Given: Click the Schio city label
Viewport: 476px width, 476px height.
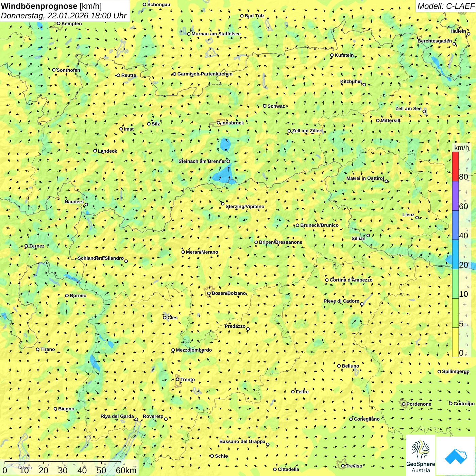Looking at the screenshot, I should point(221,456).
